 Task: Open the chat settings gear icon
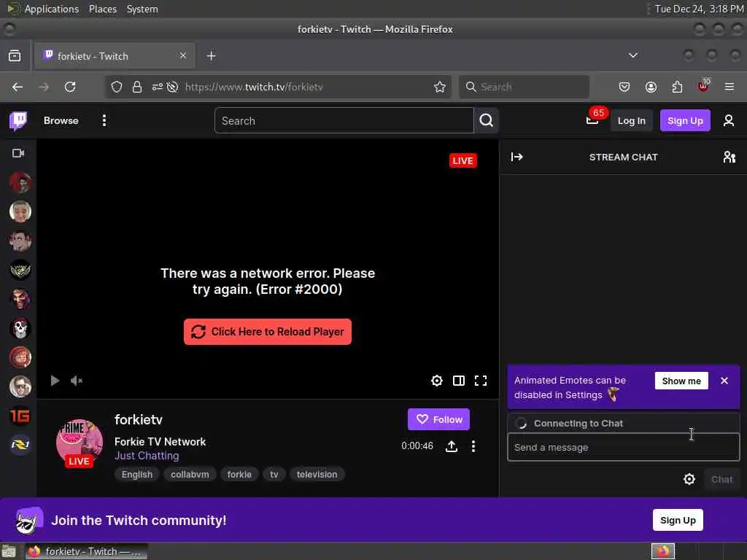click(689, 479)
